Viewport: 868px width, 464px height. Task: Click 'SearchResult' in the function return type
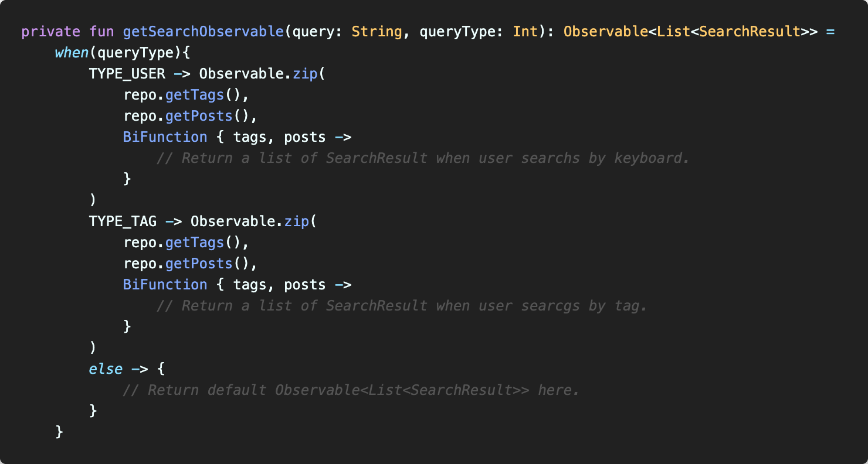(750, 32)
